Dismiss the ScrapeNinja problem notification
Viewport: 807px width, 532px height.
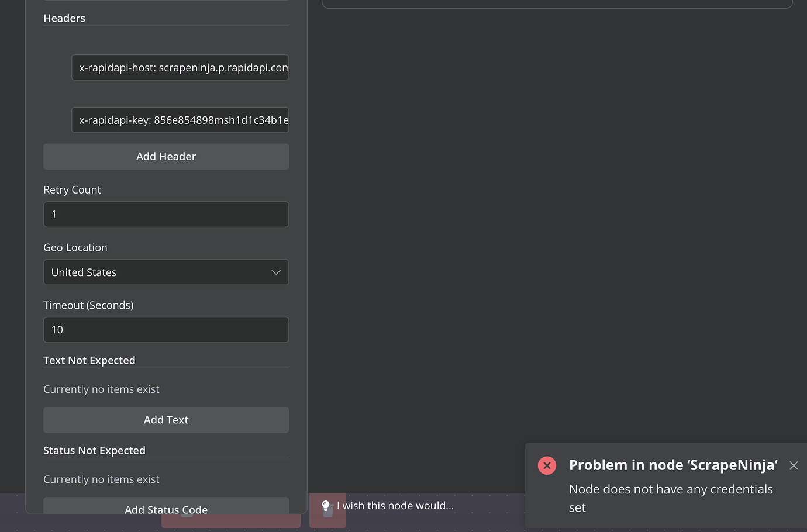click(x=794, y=465)
